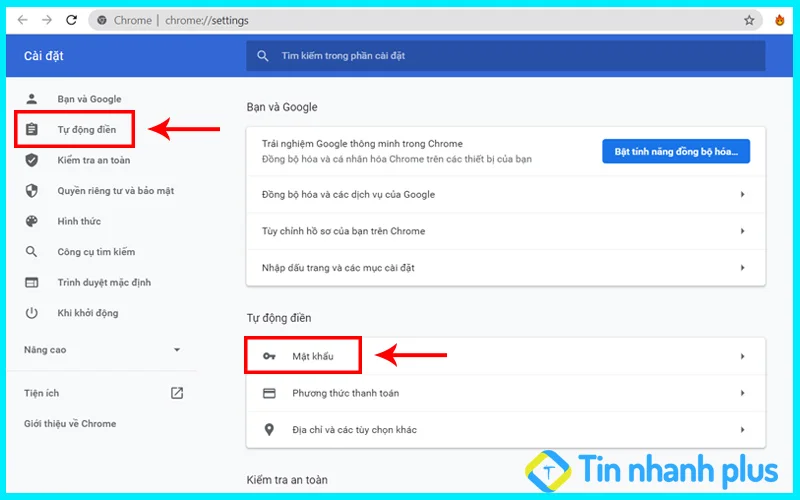
Task: Click the key icon in the Mật khẩu row
Action: click(x=269, y=356)
